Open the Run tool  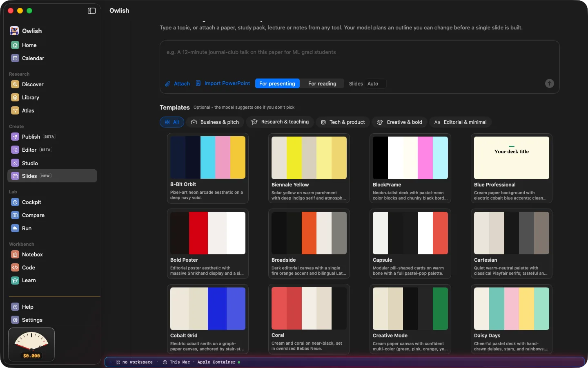52,228
